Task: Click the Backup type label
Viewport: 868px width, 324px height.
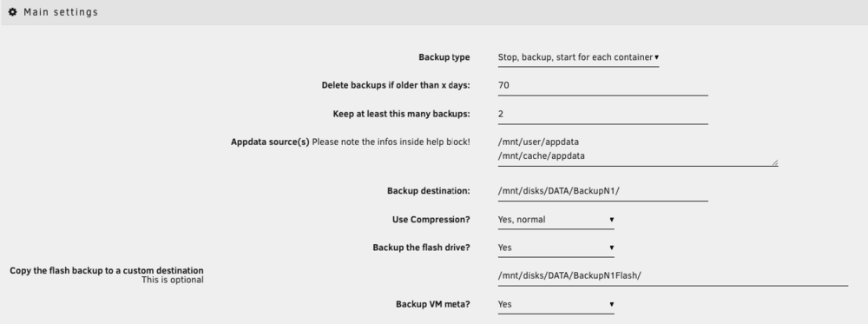Action: pyautogui.click(x=444, y=57)
